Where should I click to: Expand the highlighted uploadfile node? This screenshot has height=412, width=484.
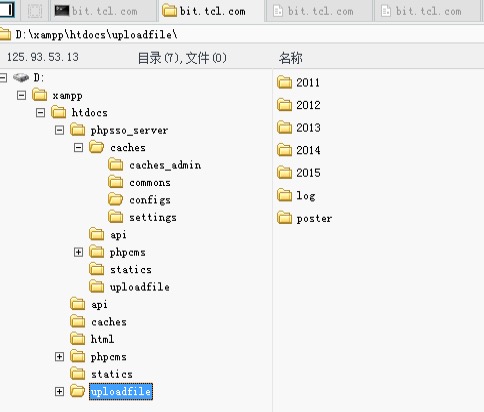(59, 391)
